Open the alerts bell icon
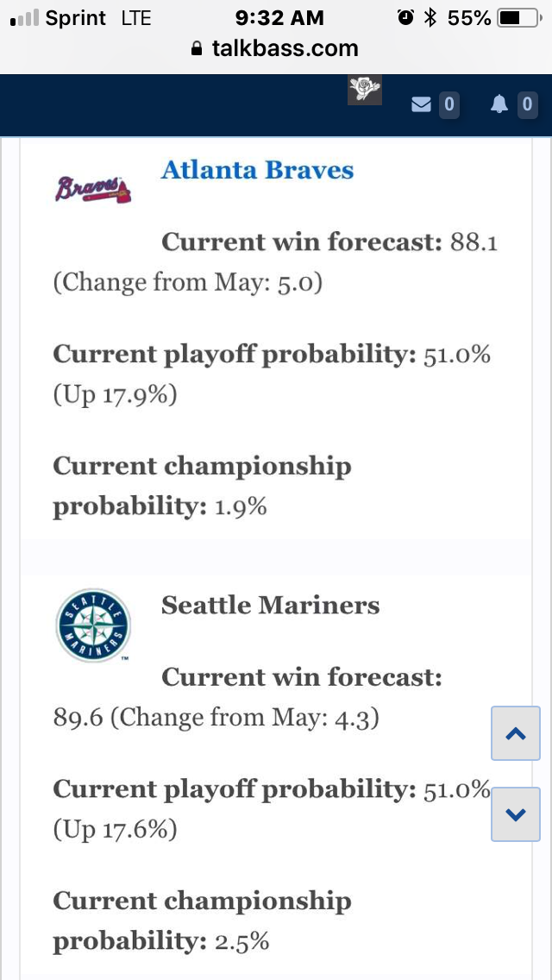The height and width of the screenshot is (980, 552). point(499,104)
